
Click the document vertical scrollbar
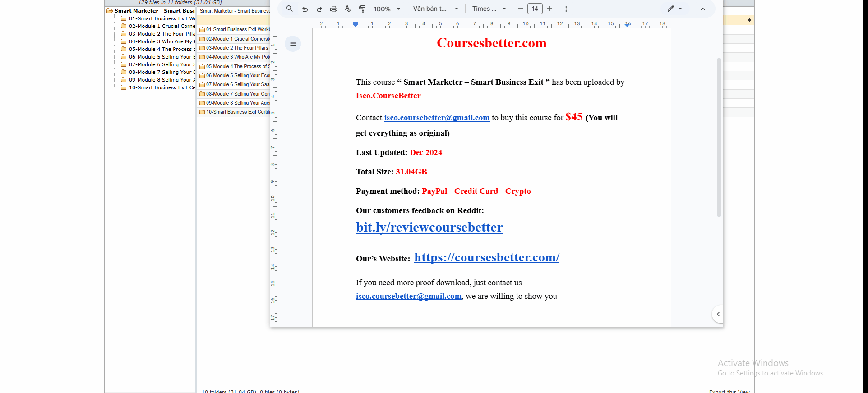pyautogui.click(x=719, y=137)
